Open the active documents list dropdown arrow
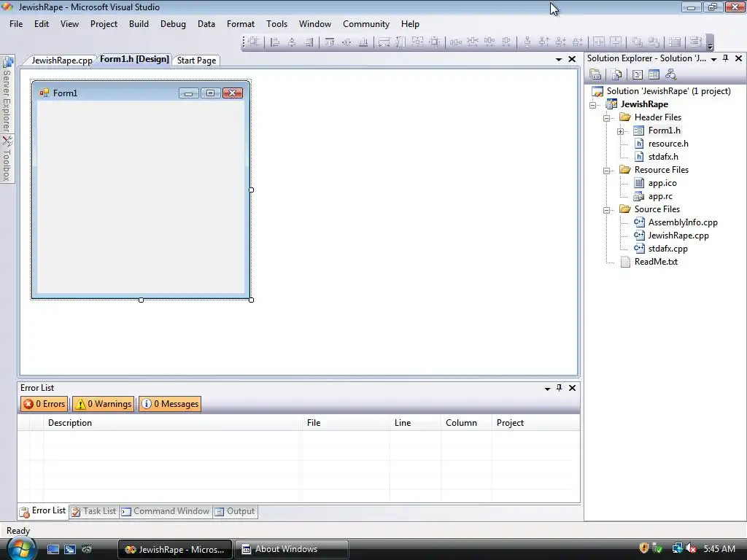Screen dimensions: 747x560 pyautogui.click(x=559, y=60)
